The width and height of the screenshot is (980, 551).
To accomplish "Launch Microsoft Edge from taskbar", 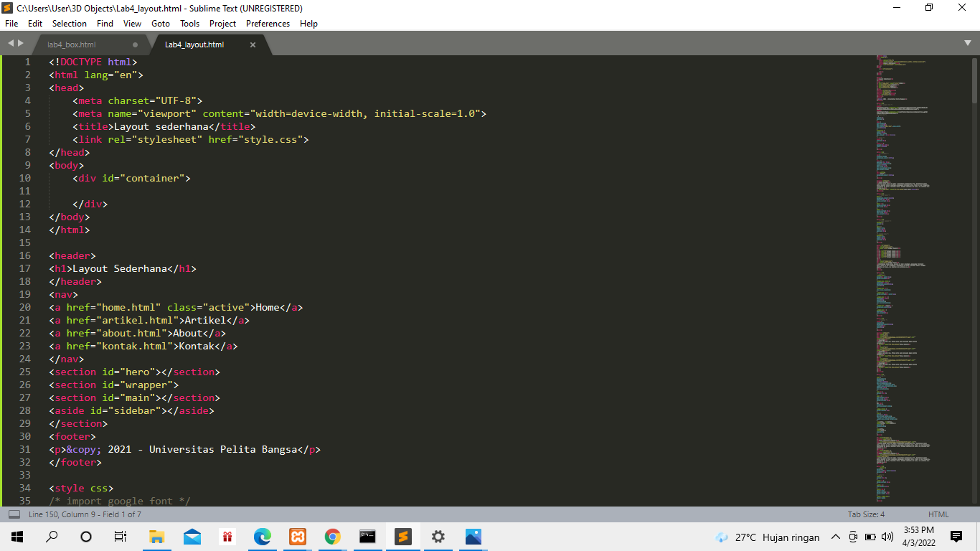I will tap(263, 537).
